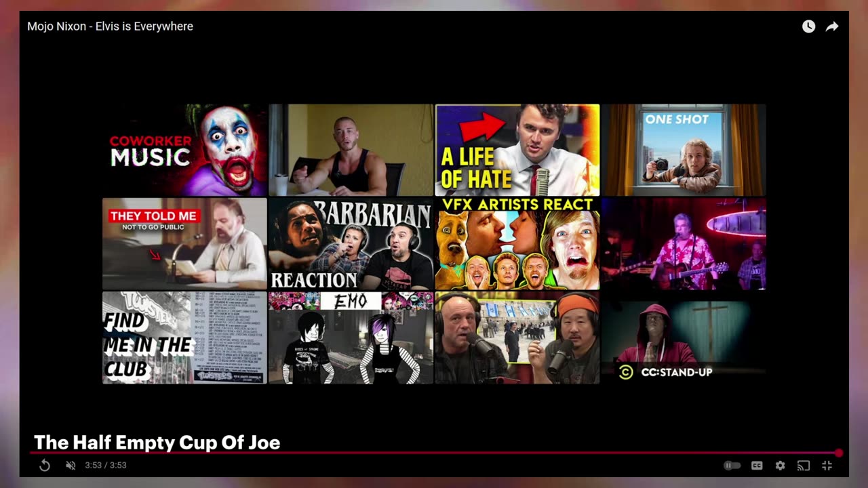Open the CC: Stand-Up video thumbnail
The height and width of the screenshot is (488, 868).
684,338
